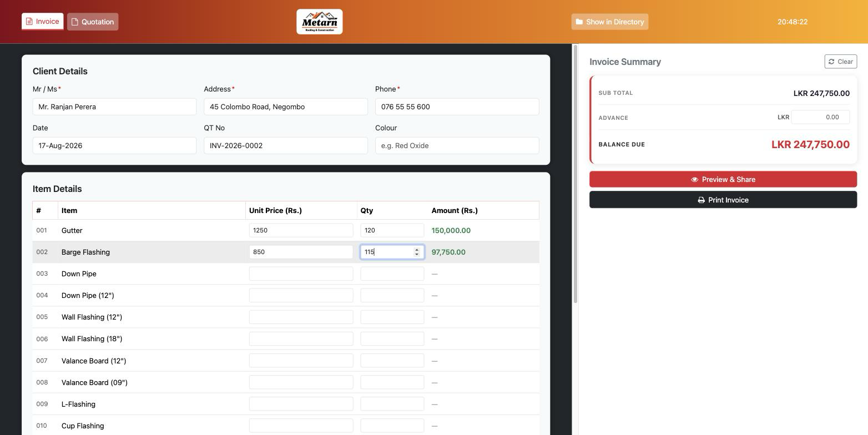This screenshot has width=868, height=435.
Task: Focus L-Flashing unit price field
Action: click(301, 404)
